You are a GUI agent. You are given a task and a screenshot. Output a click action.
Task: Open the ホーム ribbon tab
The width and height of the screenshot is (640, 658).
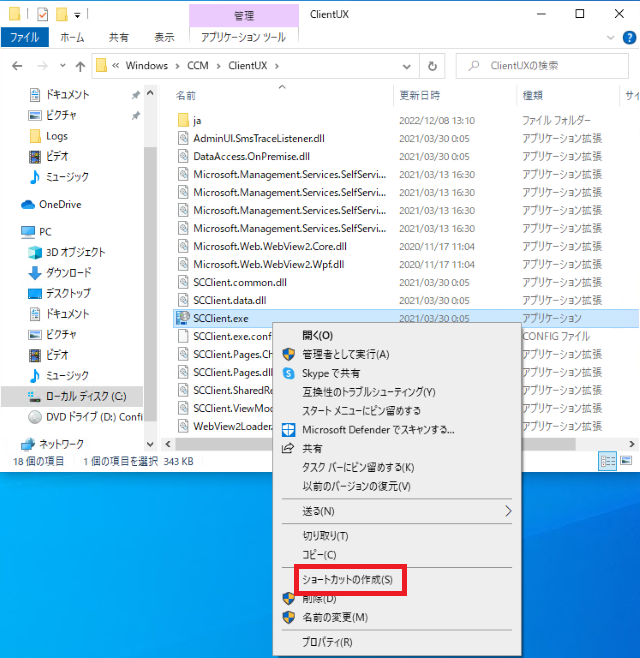pos(72,38)
